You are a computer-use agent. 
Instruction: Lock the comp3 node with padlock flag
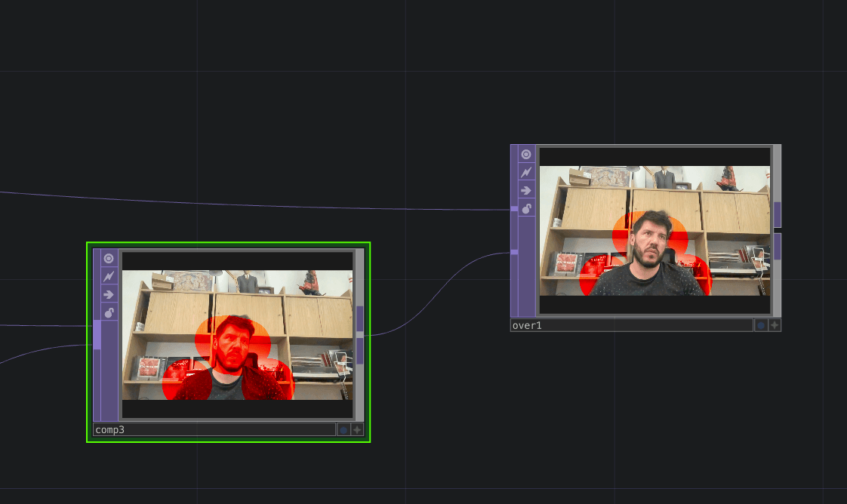tap(109, 312)
